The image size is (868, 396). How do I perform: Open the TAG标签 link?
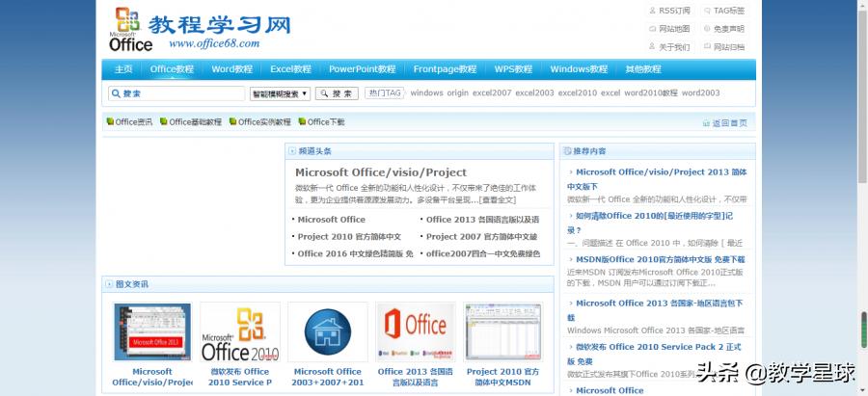(724, 11)
